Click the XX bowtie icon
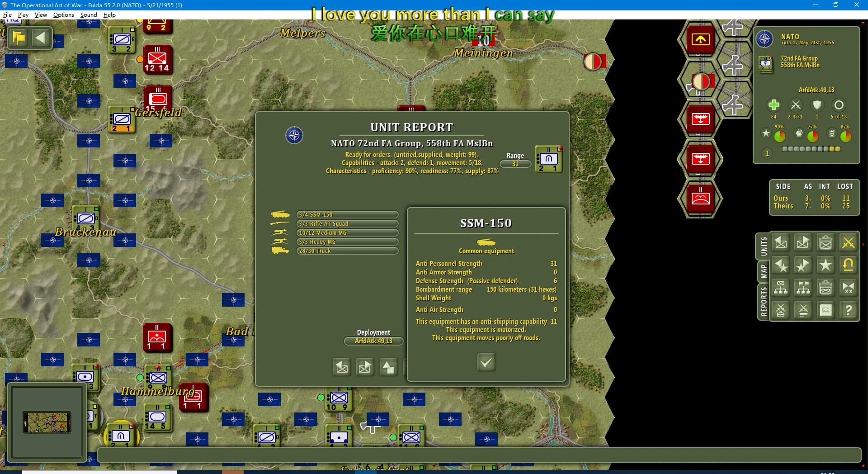This screenshot has width=868, height=474. point(848,288)
